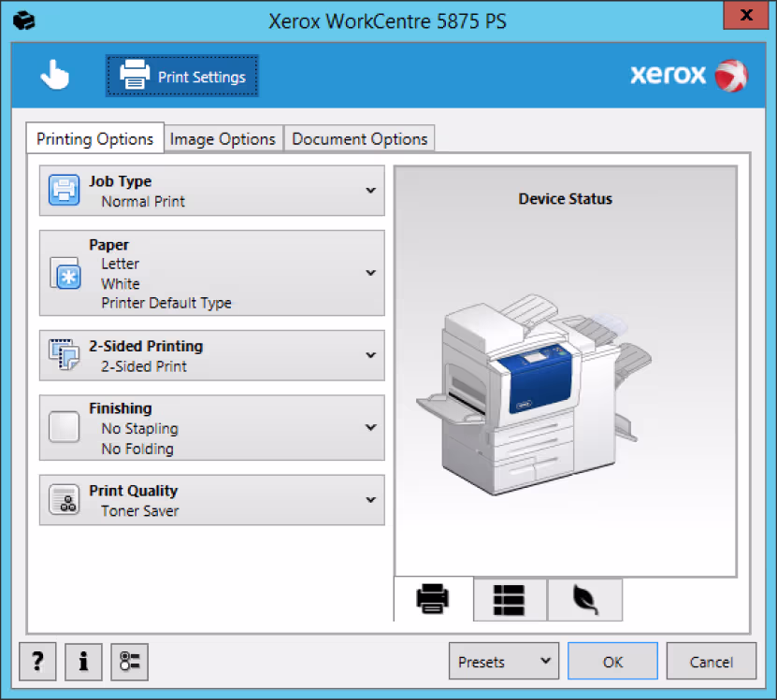
Task: Expand the Job Type dropdown arrow
Action: (370, 191)
